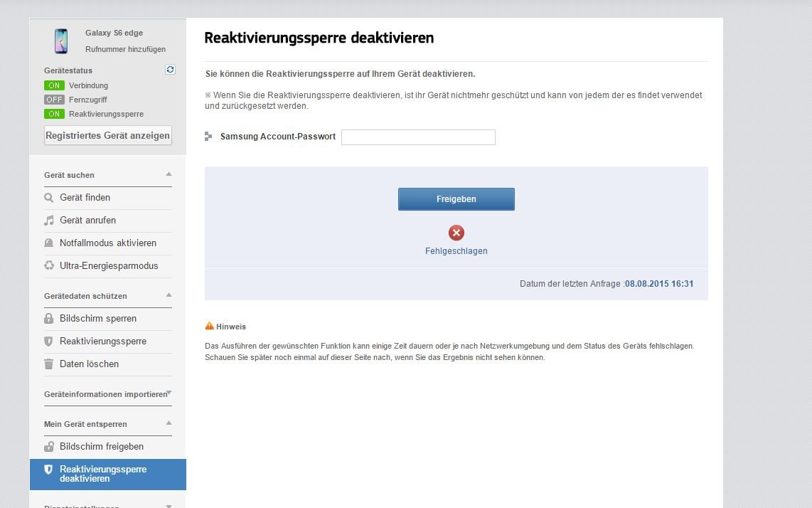
Task: Click the open lock icon for Bildschirm freigeben
Action: [48, 446]
